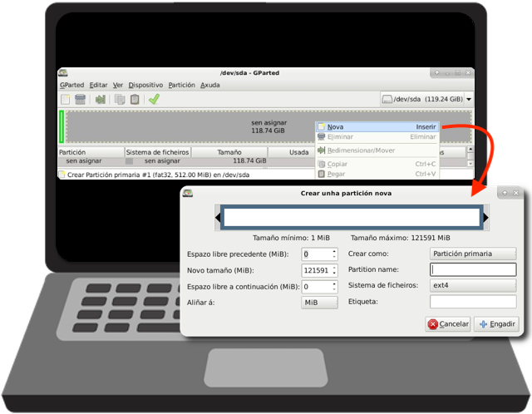Click right arrow handle of partition bar
Image resolution: width=532 pixels, height=414 pixels.
[x=485, y=218]
